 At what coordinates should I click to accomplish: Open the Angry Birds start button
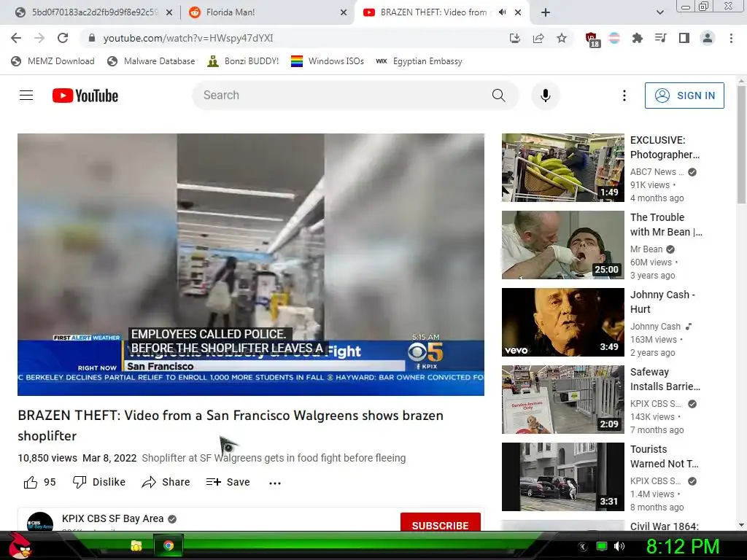point(20,546)
